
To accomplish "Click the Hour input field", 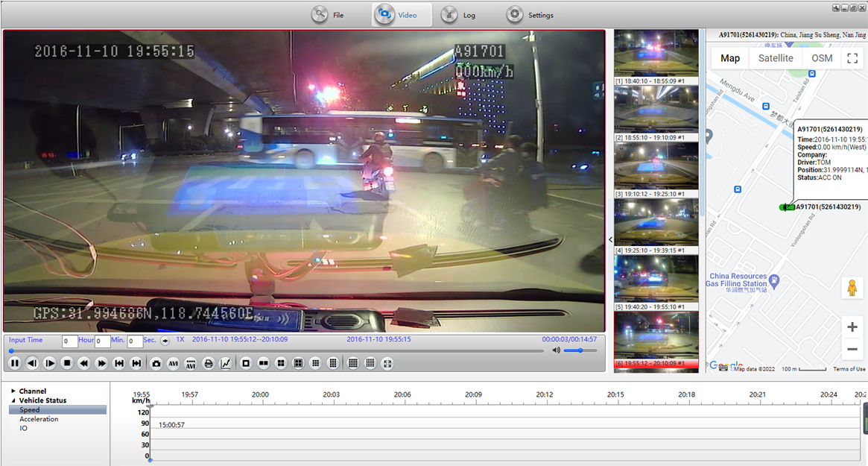I will click(x=70, y=341).
